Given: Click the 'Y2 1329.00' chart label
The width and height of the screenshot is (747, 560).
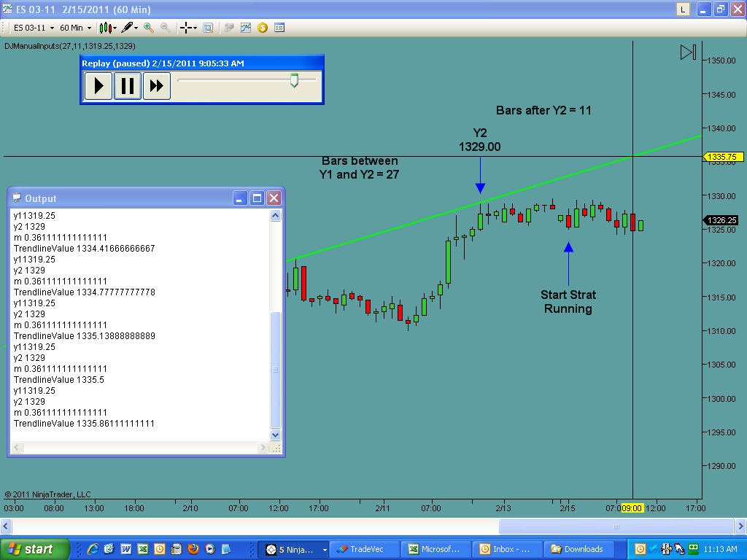Looking at the screenshot, I should point(480,139).
